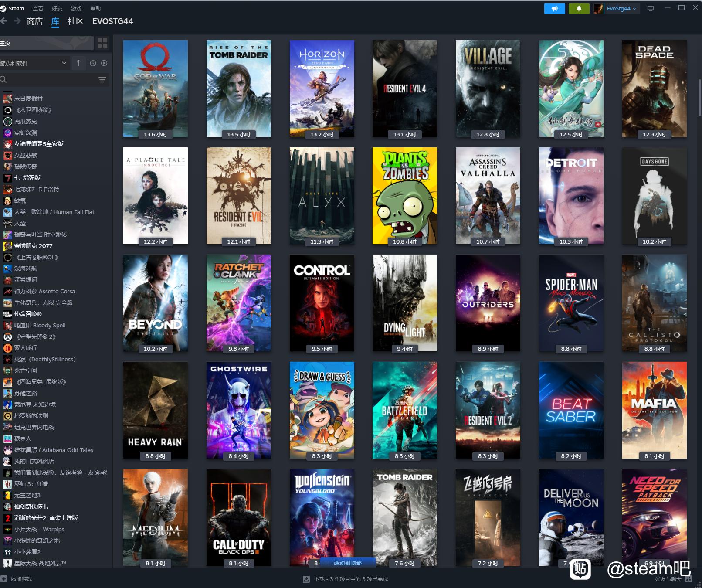The width and height of the screenshot is (702, 588).
Task: Expand the 游戏和软件 filter dropdown
Action: (34, 63)
